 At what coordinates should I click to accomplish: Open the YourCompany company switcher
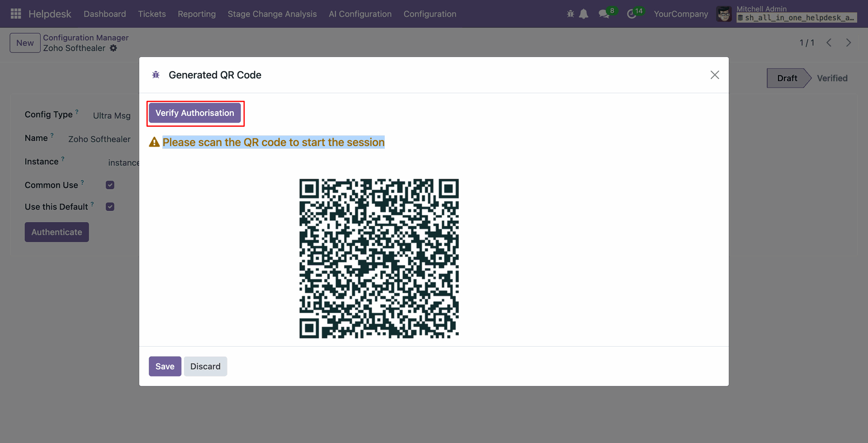(x=681, y=14)
